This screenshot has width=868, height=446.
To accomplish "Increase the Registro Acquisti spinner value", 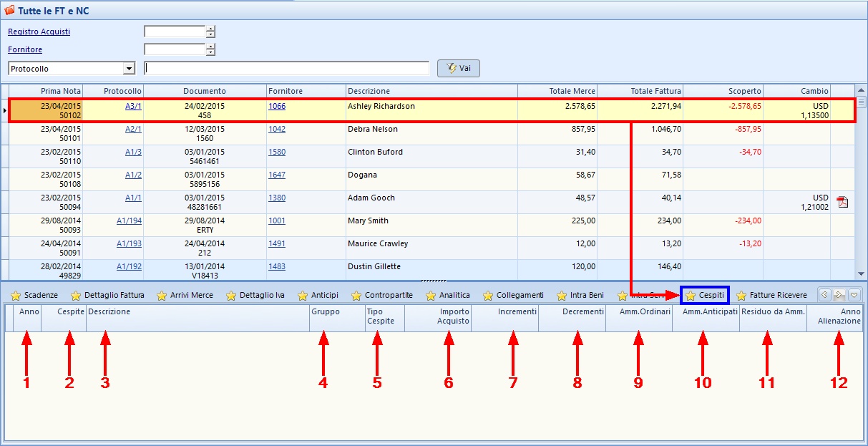I will point(210,29).
